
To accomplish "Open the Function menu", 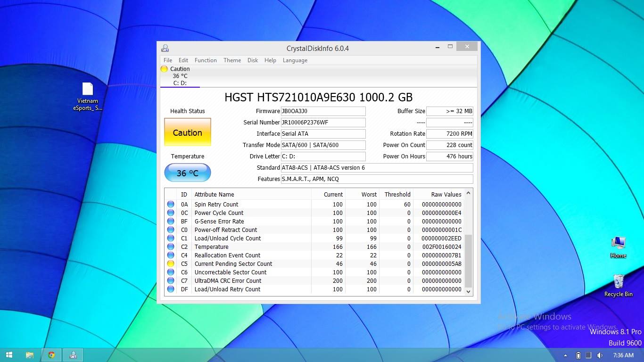I will [x=206, y=60].
